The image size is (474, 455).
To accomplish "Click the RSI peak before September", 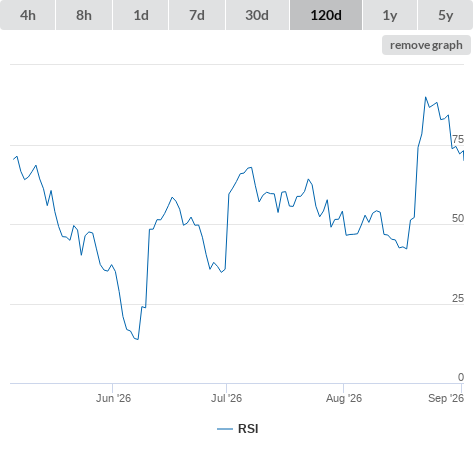I will point(426,97).
